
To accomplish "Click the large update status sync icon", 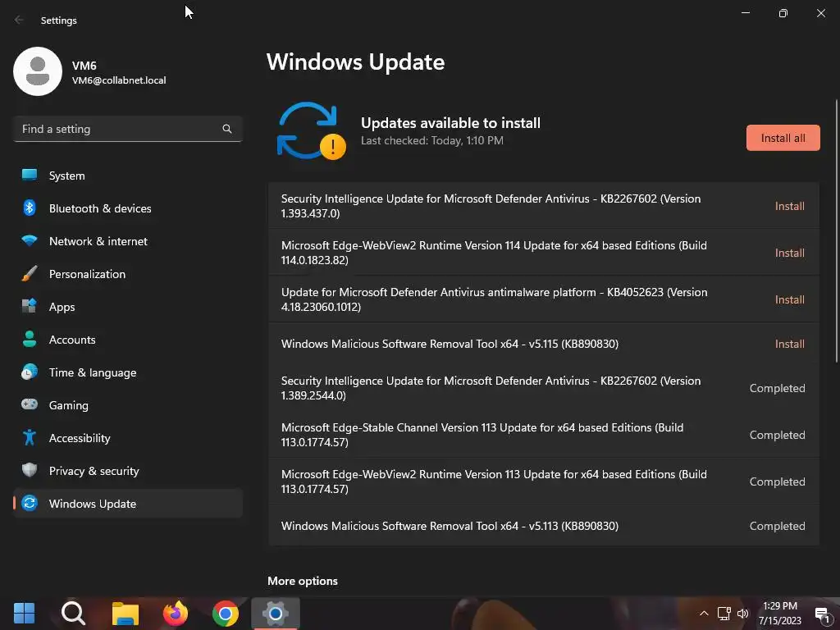I will point(311,130).
